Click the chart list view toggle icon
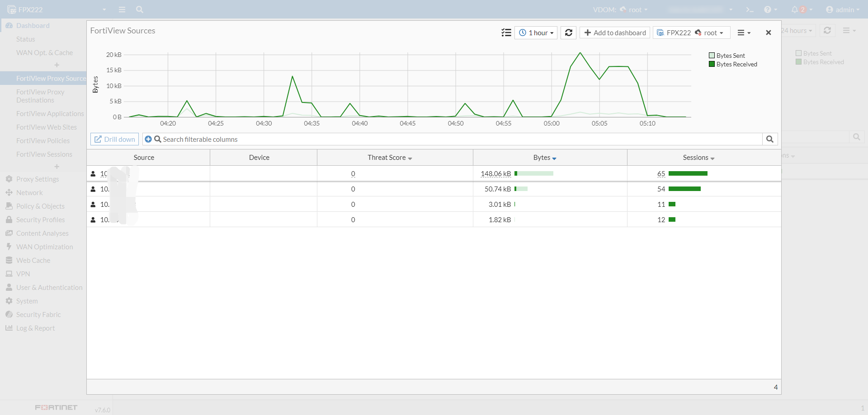The height and width of the screenshot is (415, 868). (x=506, y=33)
